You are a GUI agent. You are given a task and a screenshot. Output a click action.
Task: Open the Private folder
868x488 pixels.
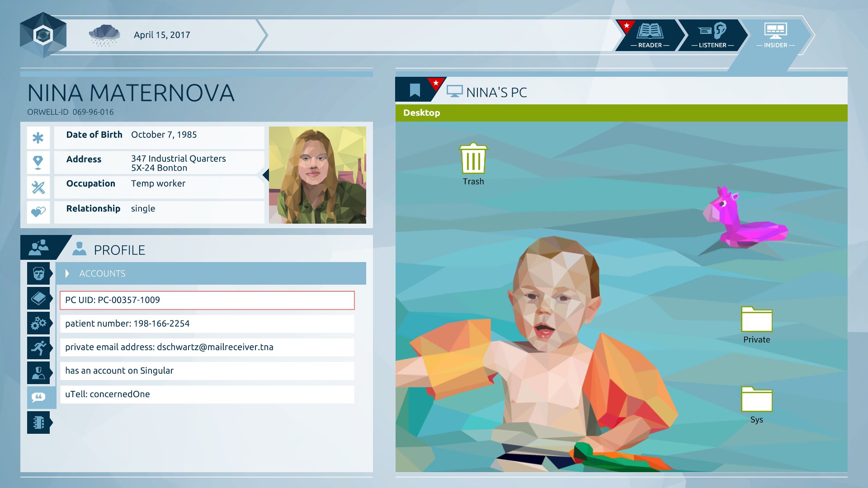(756, 325)
